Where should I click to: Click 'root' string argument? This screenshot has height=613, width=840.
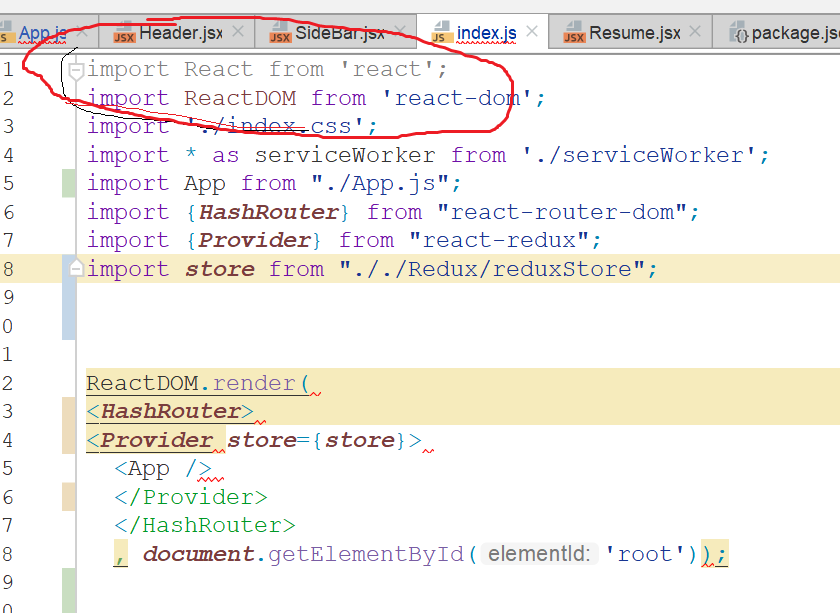[644, 555]
